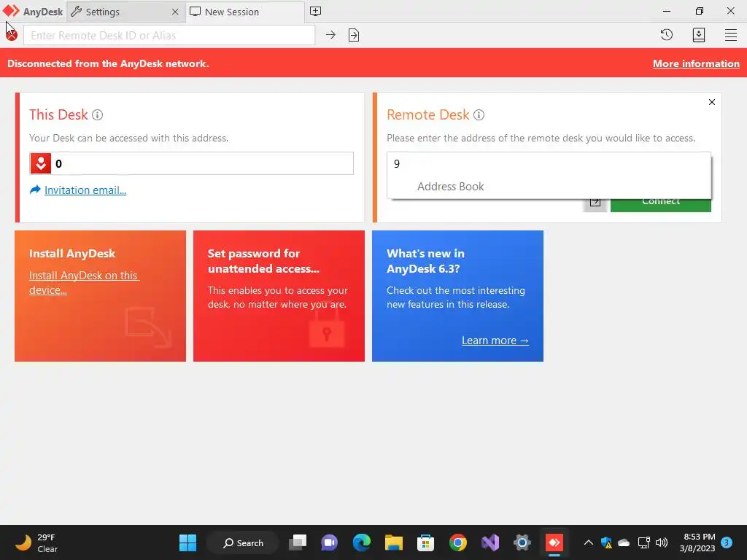Image resolution: width=747 pixels, height=560 pixels.
Task: Click the file transfer icon in toolbar
Action: tap(354, 35)
